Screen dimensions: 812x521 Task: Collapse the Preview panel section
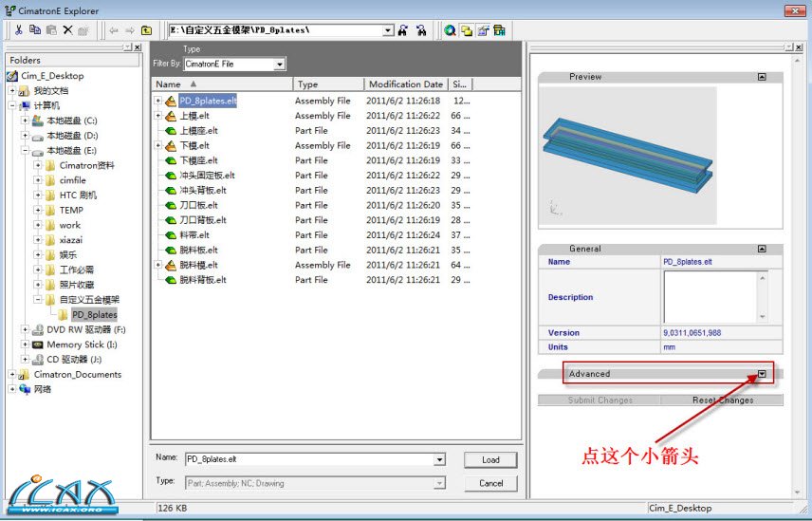(x=761, y=77)
